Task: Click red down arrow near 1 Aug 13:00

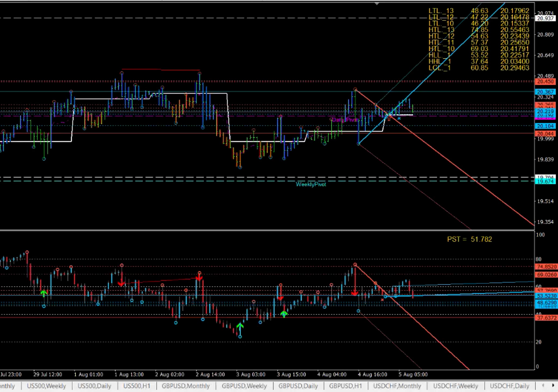Action: point(121,283)
